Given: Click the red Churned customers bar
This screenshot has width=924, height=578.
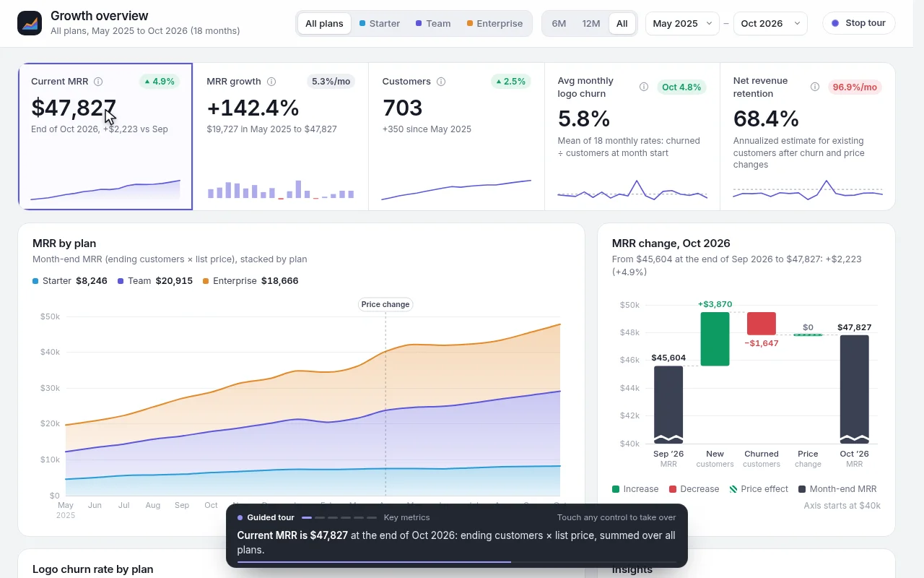Looking at the screenshot, I should click(x=762, y=324).
